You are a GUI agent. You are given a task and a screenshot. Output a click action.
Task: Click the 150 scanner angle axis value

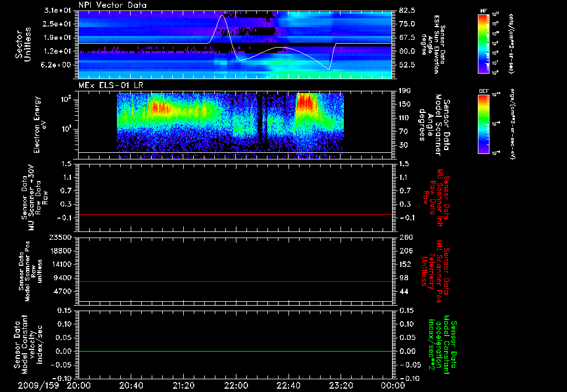click(x=405, y=105)
